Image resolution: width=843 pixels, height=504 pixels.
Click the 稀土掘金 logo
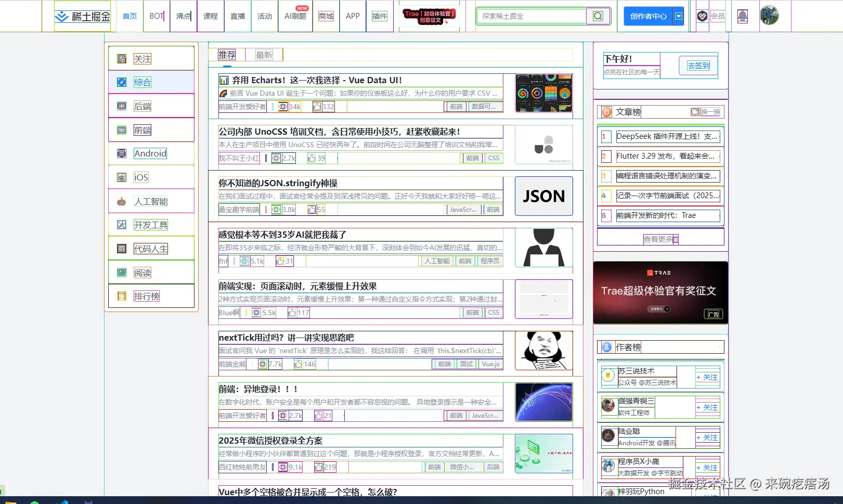point(83,16)
